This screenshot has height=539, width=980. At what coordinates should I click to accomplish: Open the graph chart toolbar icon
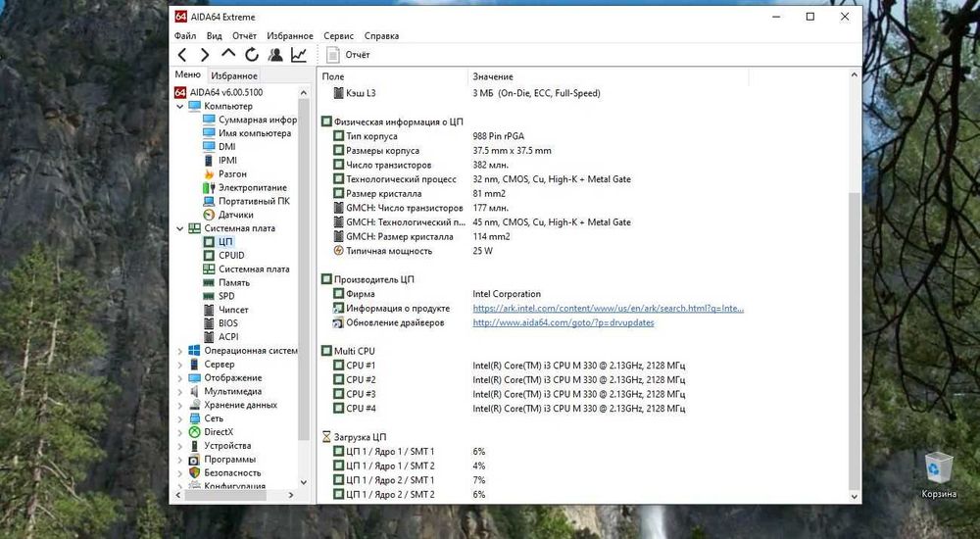click(x=299, y=55)
